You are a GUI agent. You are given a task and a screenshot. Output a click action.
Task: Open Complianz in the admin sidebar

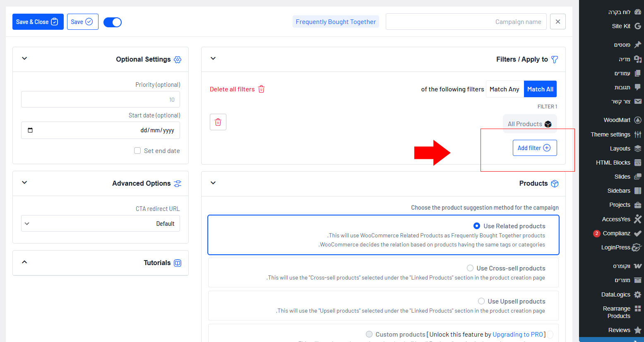point(616,233)
